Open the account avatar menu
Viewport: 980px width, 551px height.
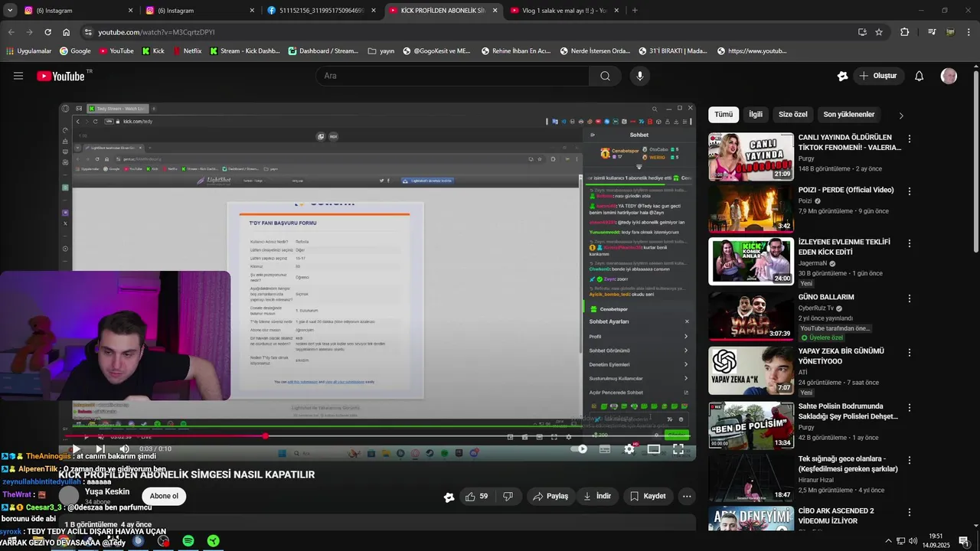[x=949, y=76]
